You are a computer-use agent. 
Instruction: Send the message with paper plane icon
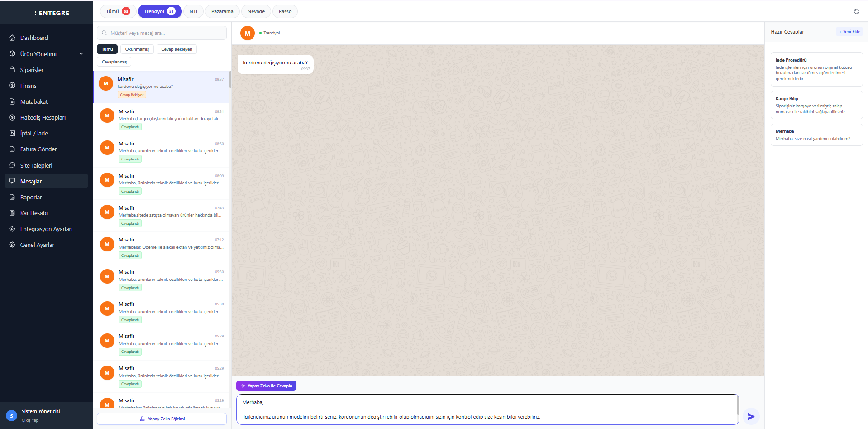pyautogui.click(x=751, y=416)
